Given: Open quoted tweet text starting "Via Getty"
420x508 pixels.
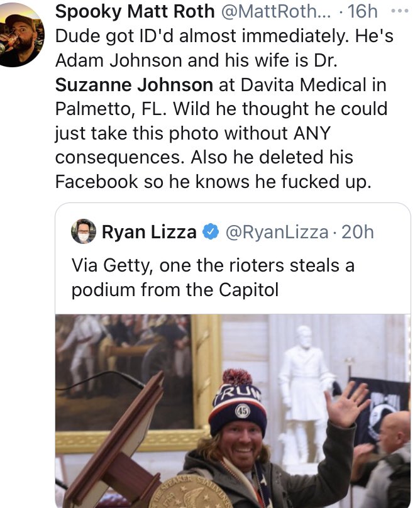Looking at the screenshot, I should coord(213,278).
